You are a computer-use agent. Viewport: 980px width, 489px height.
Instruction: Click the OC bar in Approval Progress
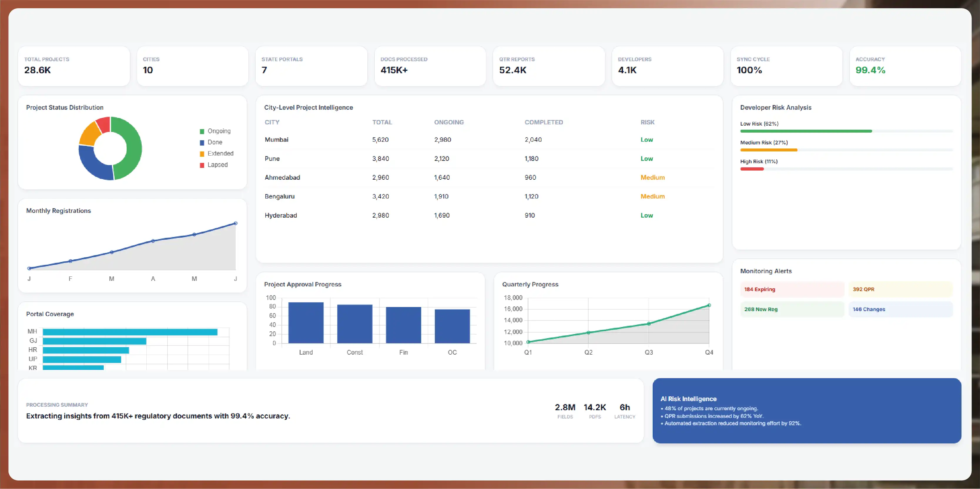(452, 326)
